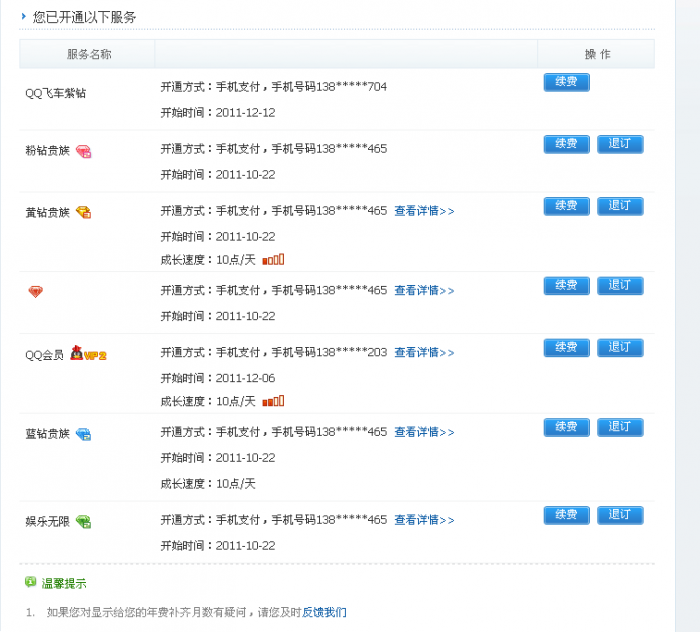Open 查看详情 link for 娱乐无限

(x=424, y=520)
